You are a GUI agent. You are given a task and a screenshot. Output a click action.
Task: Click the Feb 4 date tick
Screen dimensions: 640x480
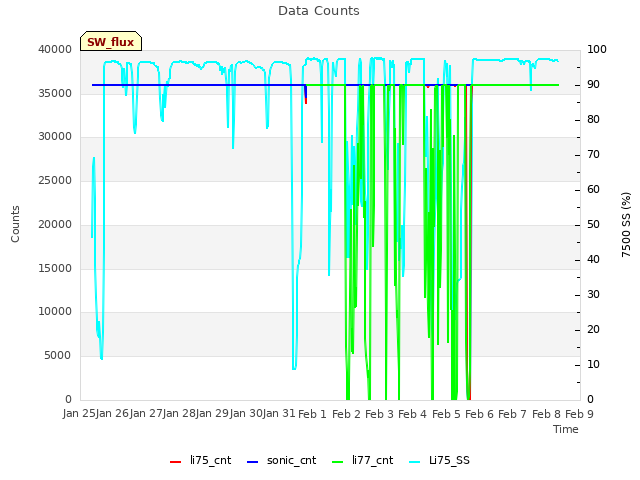(413, 414)
